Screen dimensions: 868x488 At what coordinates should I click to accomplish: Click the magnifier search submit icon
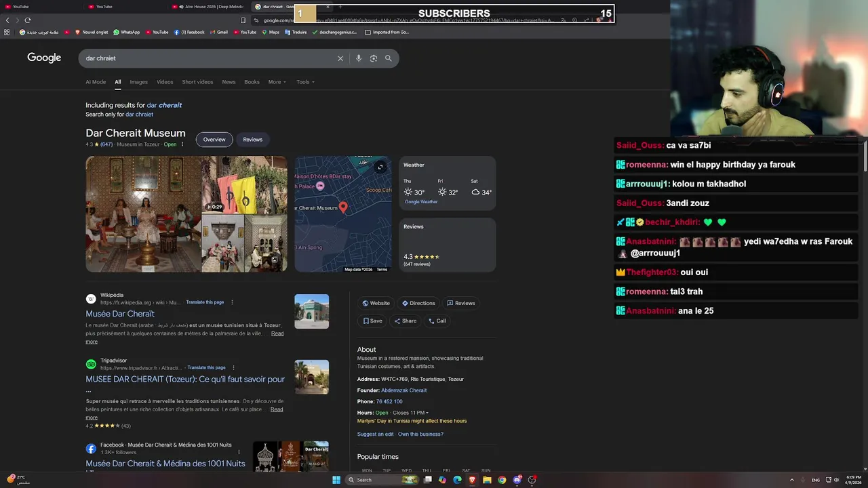(x=389, y=58)
